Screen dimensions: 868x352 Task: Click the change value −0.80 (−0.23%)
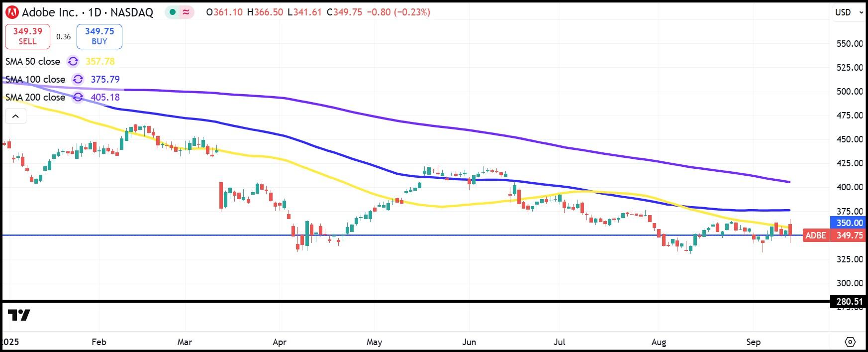tap(398, 12)
